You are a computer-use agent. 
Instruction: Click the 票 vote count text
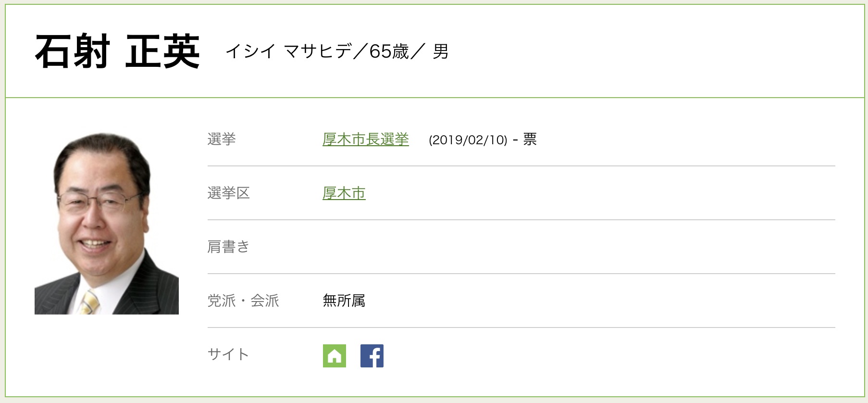[530, 139]
